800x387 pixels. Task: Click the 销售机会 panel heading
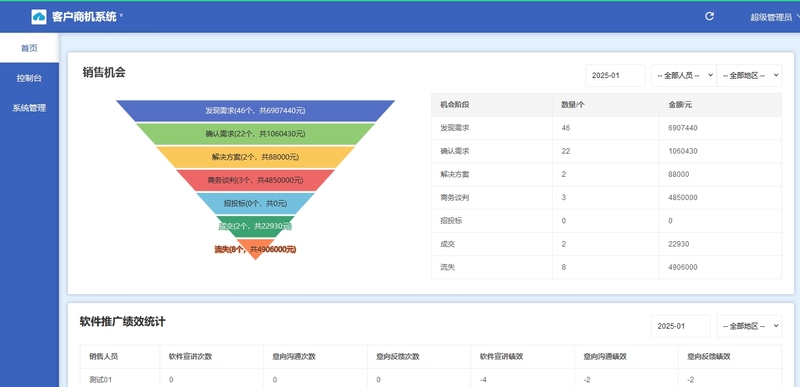pos(104,72)
